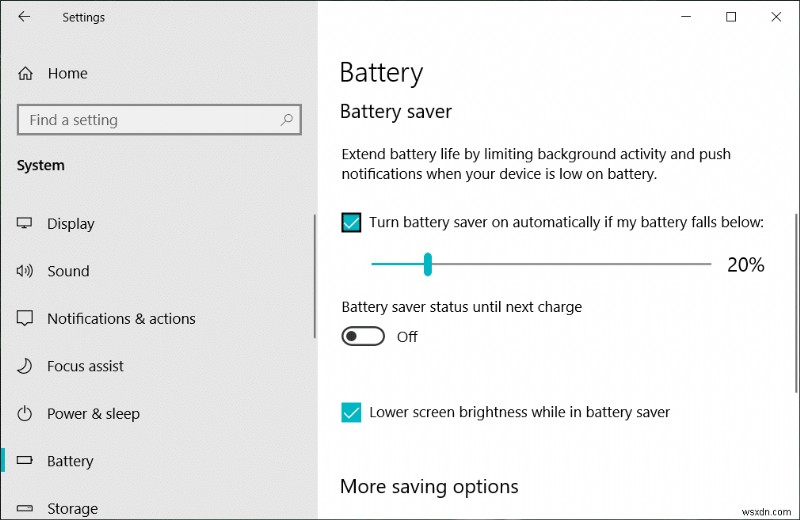Open the Battery settings page

[70, 461]
